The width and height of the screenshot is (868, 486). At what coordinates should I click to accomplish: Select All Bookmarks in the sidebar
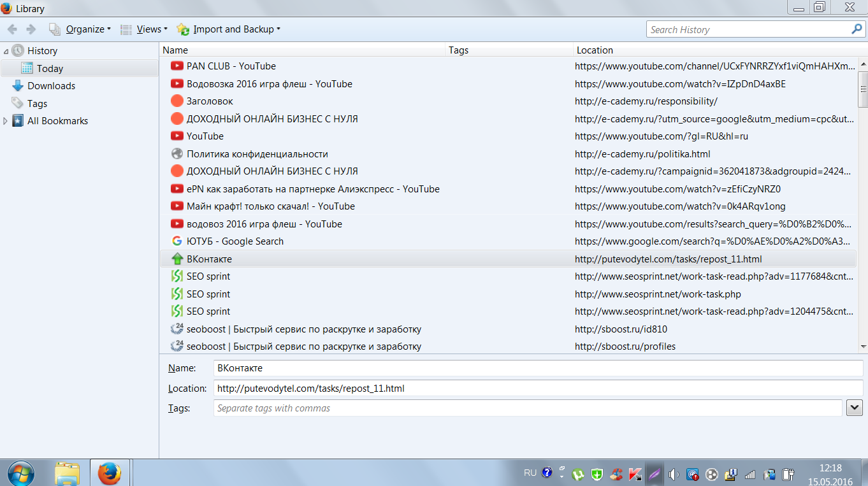click(x=57, y=121)
